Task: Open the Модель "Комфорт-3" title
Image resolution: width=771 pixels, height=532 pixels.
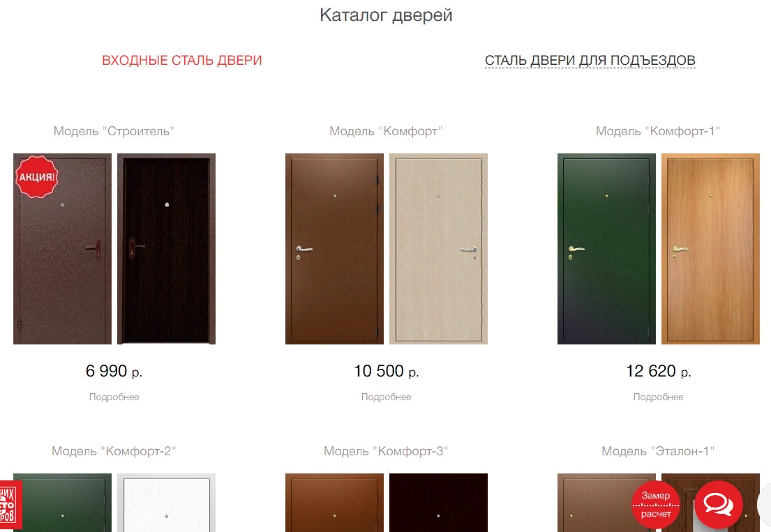Action: click(386, 451)
